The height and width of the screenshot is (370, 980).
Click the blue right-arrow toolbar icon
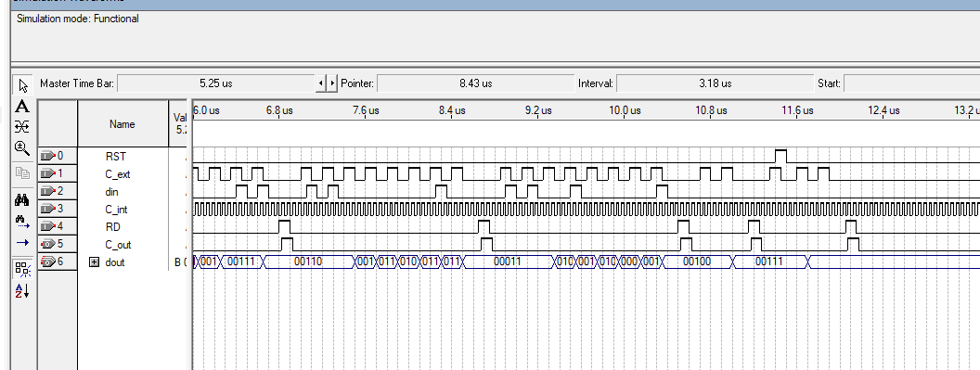pyautogui.click(x=22, y=243)
